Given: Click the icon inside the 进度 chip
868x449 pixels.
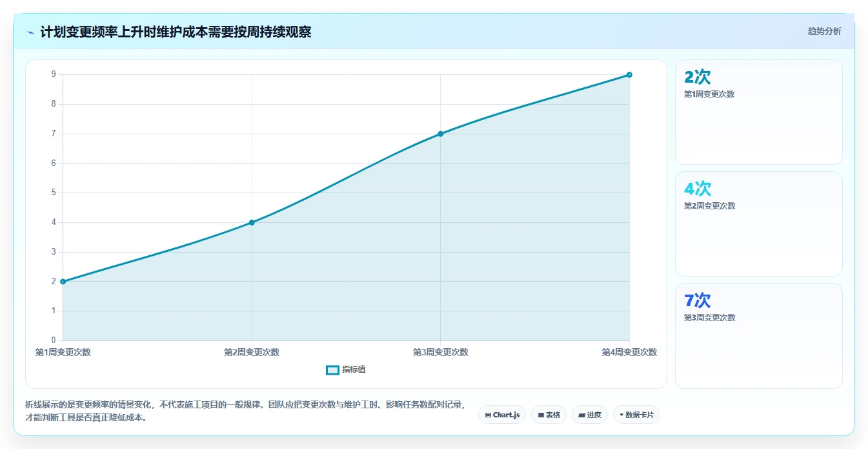Looking at the screenshot, I should (x=581, y=415).
